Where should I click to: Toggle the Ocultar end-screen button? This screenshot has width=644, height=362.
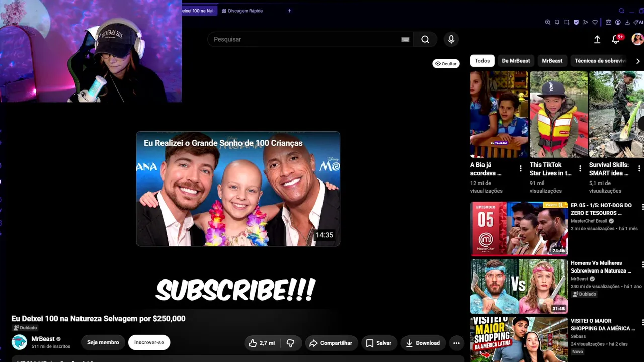[x=446, y=64]
